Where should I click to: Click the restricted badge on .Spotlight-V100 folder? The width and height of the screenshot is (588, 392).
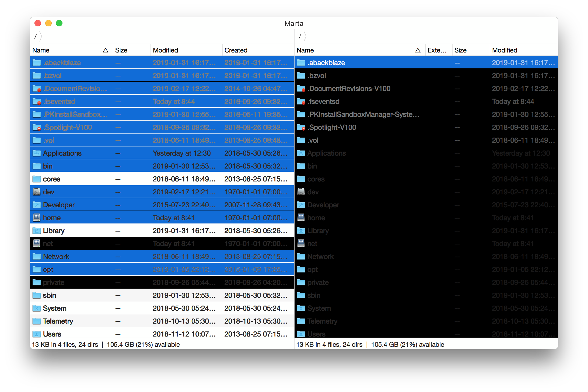click(x=39, y=130)
